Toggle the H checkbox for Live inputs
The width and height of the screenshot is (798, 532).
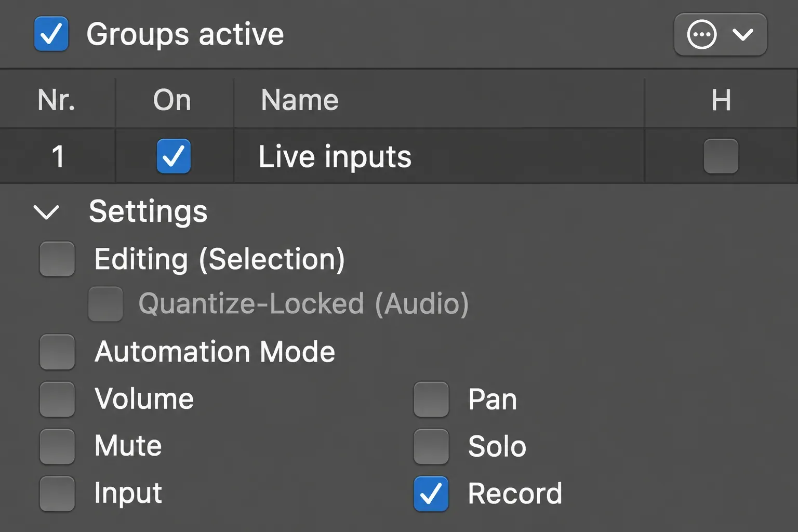(x=721, y=156)
